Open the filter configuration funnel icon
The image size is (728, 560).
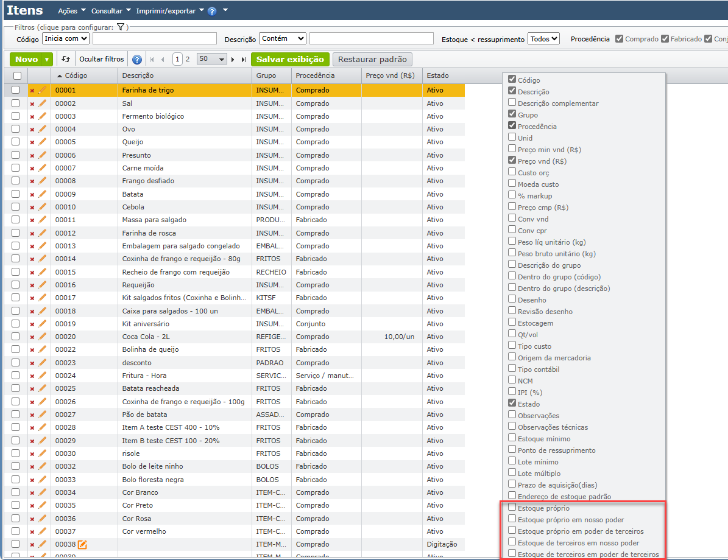120,27
